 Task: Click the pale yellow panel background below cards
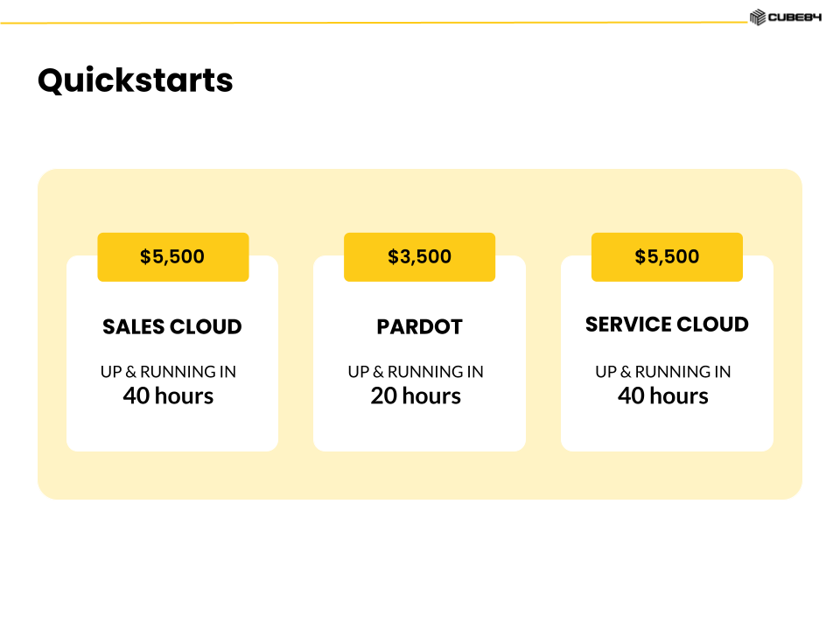419,476
